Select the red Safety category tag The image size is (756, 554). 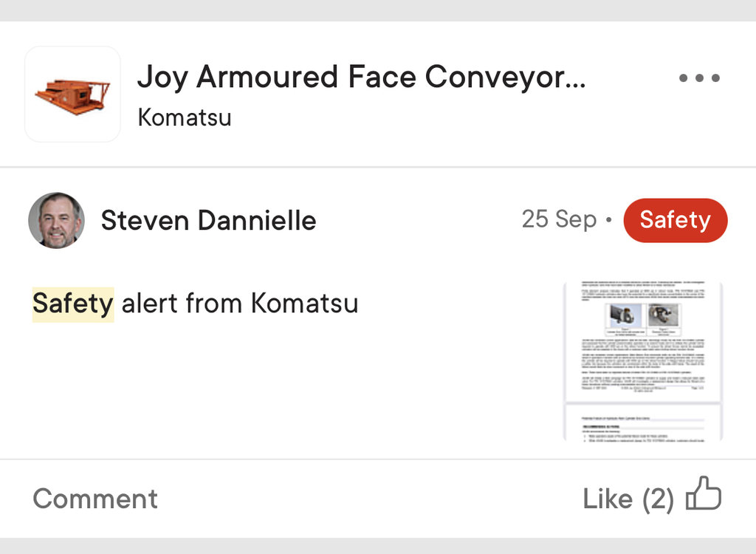pos(675,220)
